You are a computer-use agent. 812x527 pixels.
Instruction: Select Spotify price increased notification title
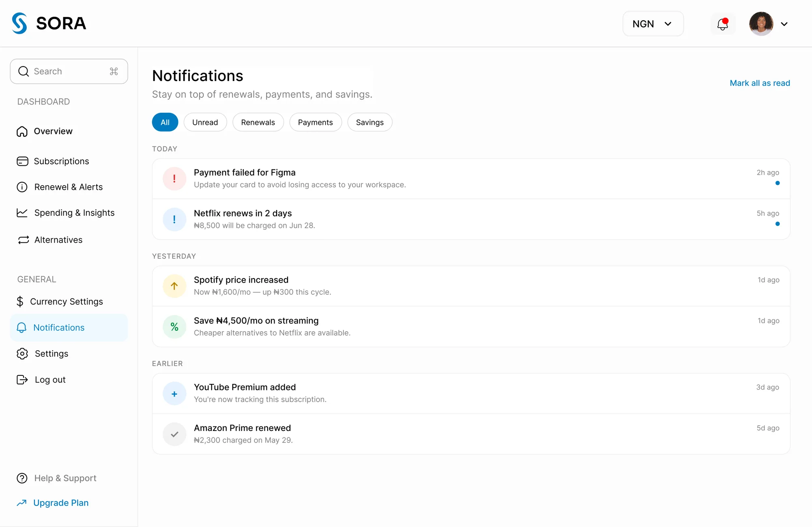(x=241, y=280)
